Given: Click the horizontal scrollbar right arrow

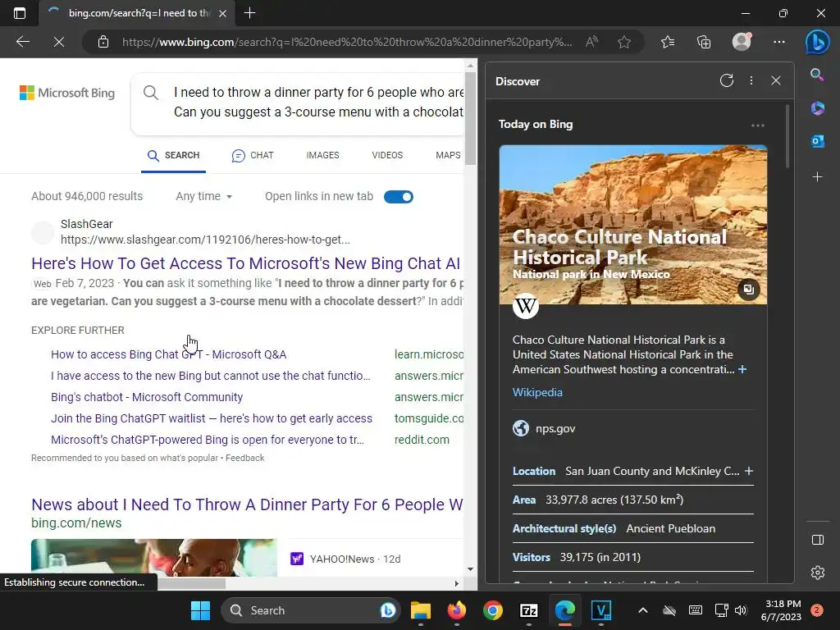Looking at the screenshot, I should 456,583.
